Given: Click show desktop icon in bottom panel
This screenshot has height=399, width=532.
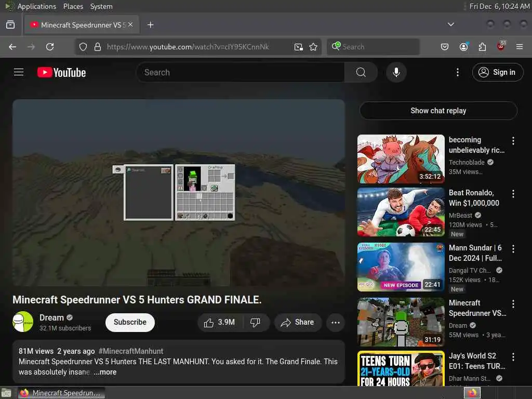Looking at the screenshot, I should tap(6, 393).
